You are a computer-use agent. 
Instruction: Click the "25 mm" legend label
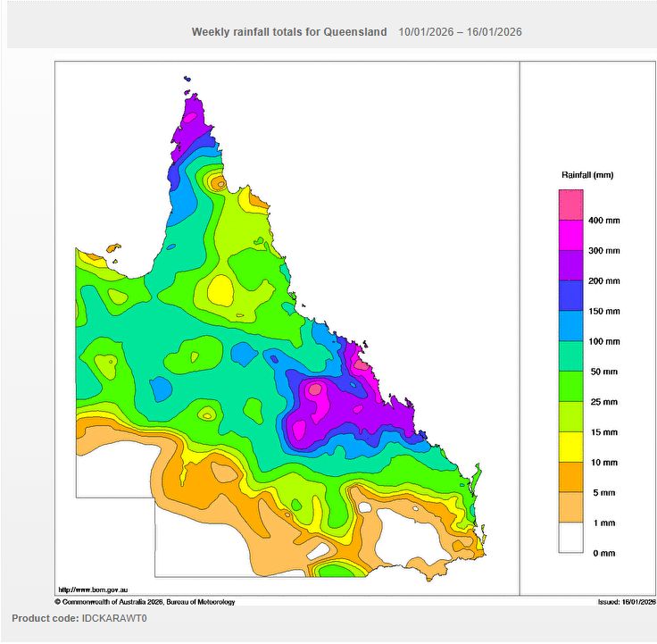[603, 402]
